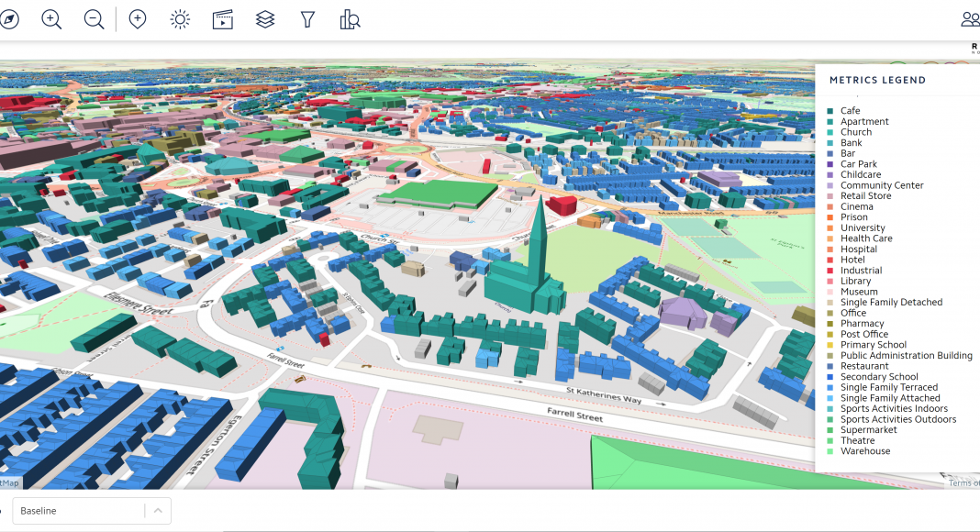Screen dimensions: 980x532
Task: Zoom in using the magnifier plus icon
Action: [x=51, y=19]
